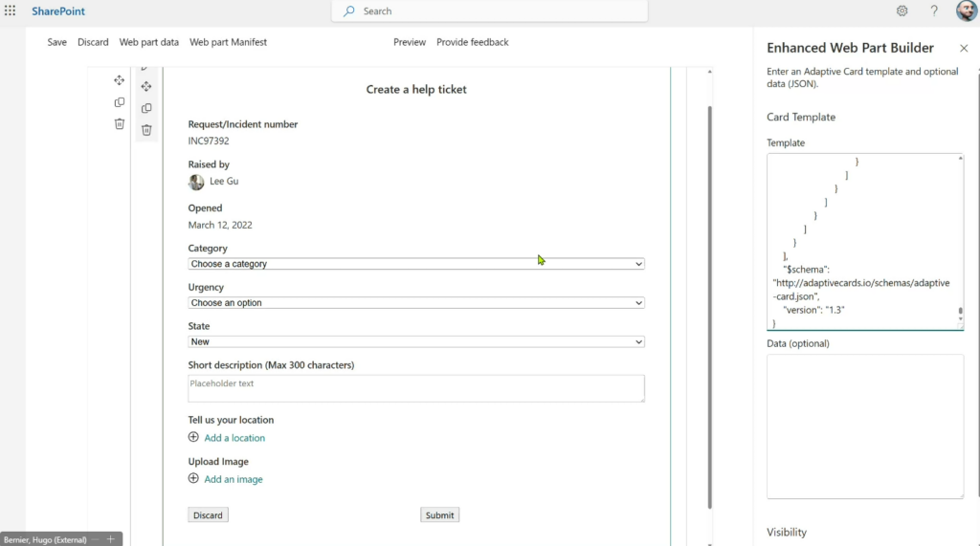Screen dimensions: 980x546
Task: Open the user profile picture menu
Action: click(966, 11)
